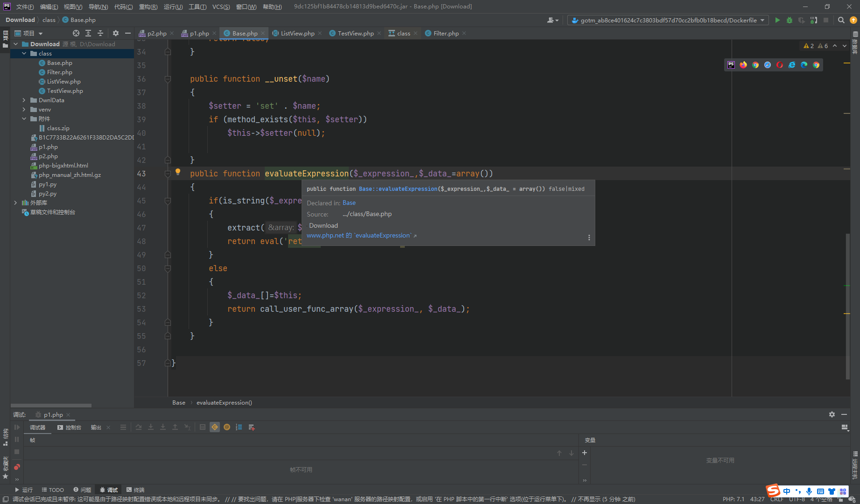Open the documentation popup three-dots menu

pos(589,238)
